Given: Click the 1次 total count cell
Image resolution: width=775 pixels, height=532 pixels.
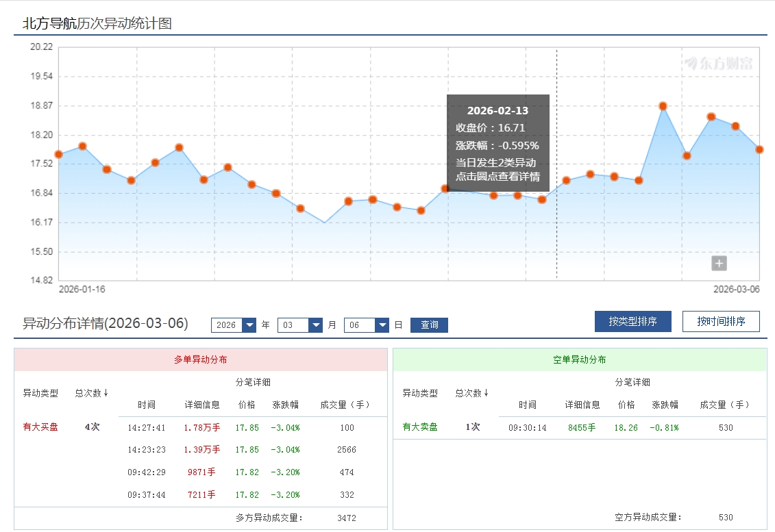Looking at the screenshot, I should click(x=473, y=427).
